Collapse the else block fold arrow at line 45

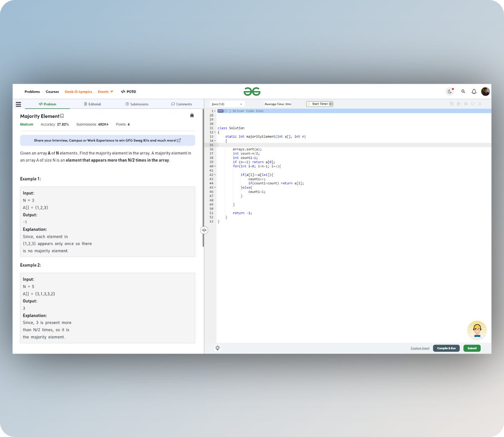click(215, 187)
